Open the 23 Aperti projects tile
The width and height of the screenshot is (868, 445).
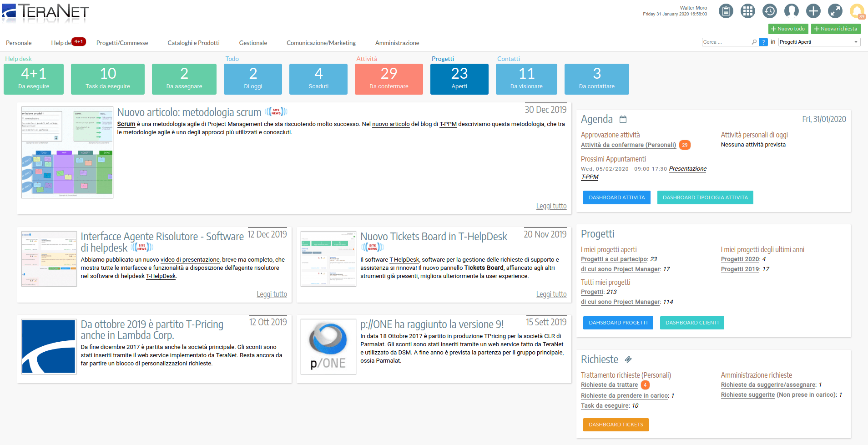point(459,79)
